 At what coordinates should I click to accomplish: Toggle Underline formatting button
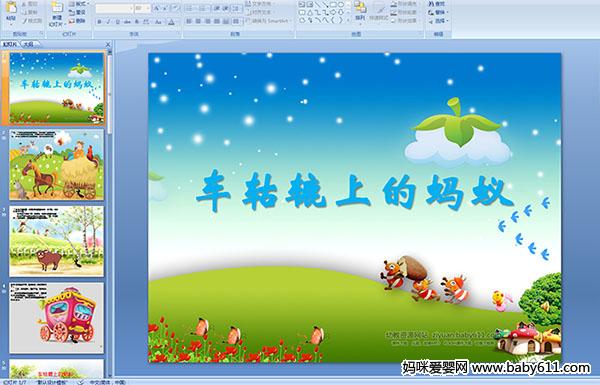click(117, 22)
